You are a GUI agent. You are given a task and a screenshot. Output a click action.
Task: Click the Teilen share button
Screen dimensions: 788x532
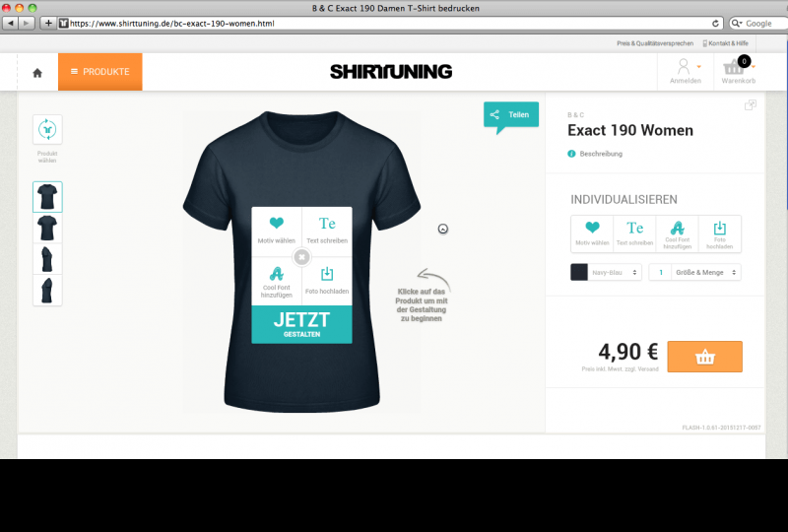[511, 114]
